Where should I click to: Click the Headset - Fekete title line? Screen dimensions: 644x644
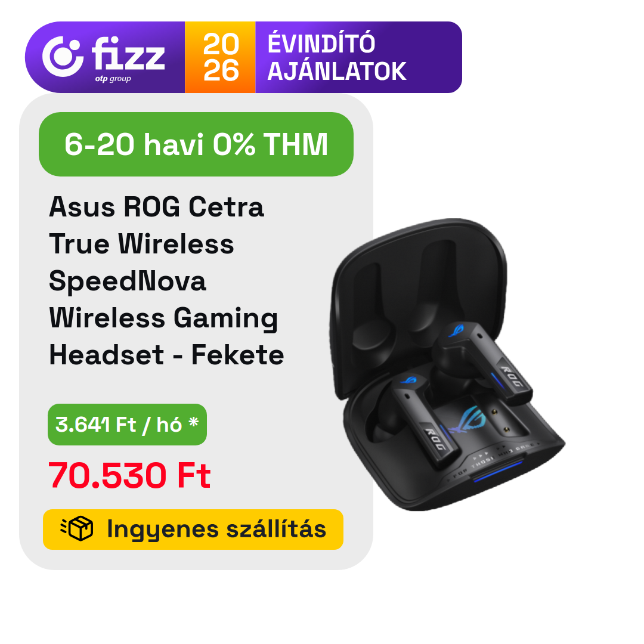pyautogui.click(x=166, y=355)
